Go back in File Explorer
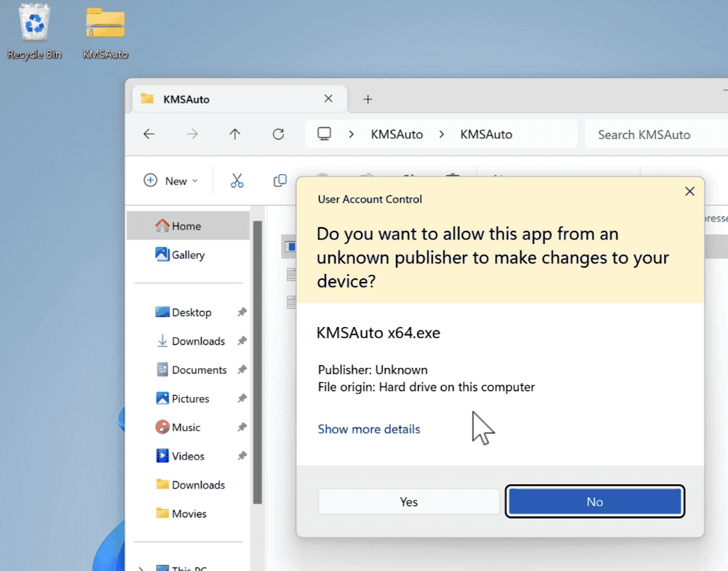The height and width of the screenshot is (571, 728). tap(149, 134)
